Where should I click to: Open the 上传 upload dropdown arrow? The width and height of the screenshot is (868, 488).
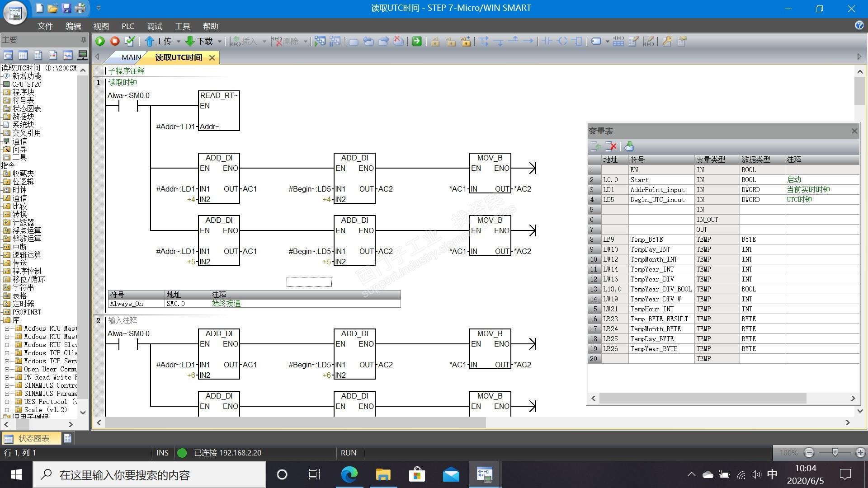[x=178, y=42]
